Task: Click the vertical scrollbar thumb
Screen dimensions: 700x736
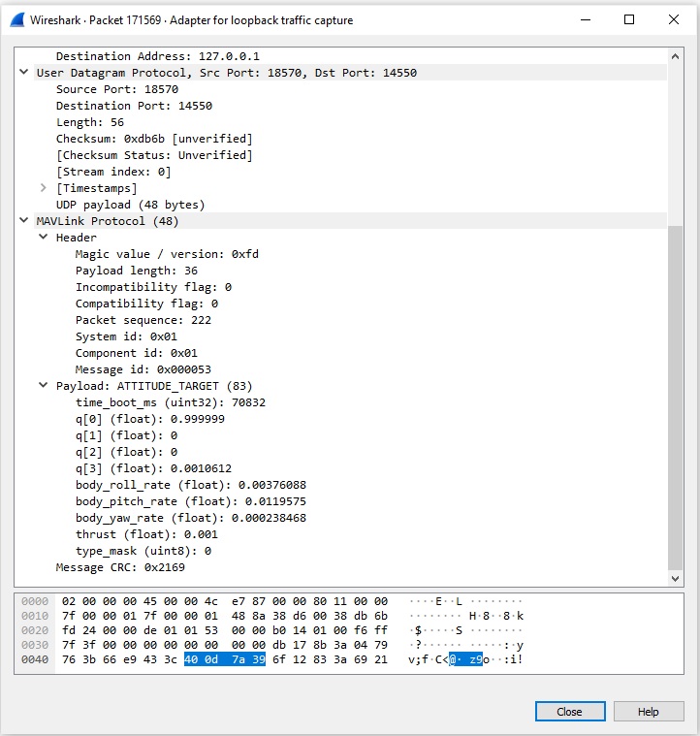Action: coord(675,397)
